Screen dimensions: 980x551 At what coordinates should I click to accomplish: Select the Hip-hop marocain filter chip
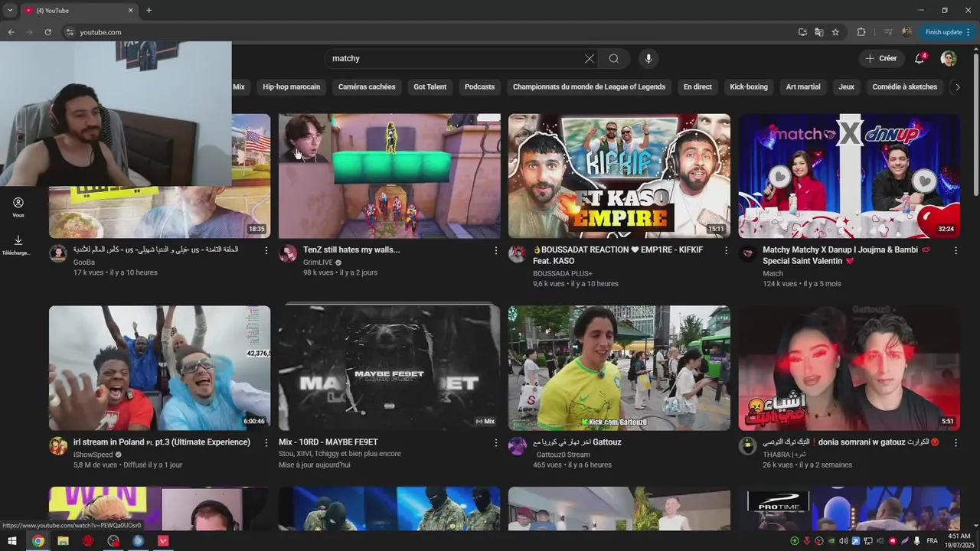pyautogui.click(x=292, y=87)
